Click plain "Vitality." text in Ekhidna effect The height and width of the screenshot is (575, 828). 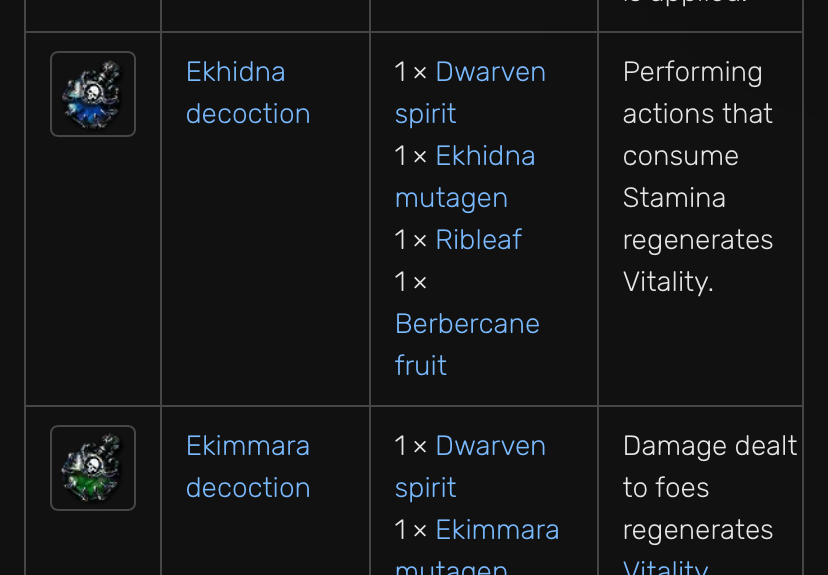(668, 282)
